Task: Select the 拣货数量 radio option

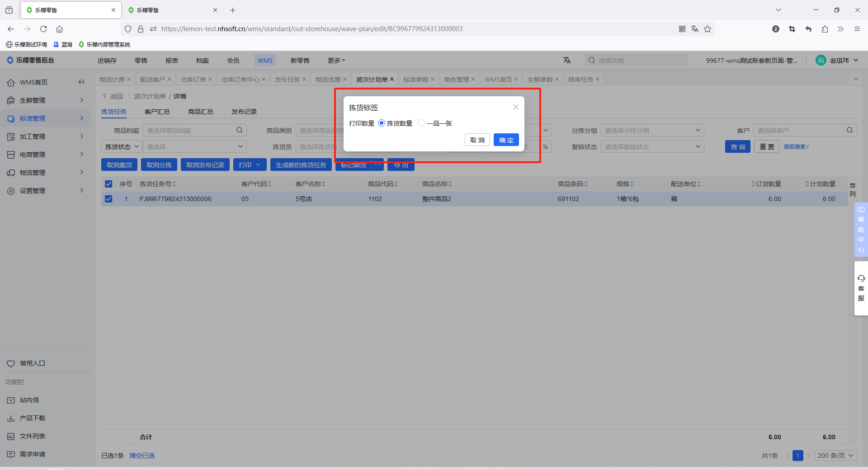Action: [382, 123]
